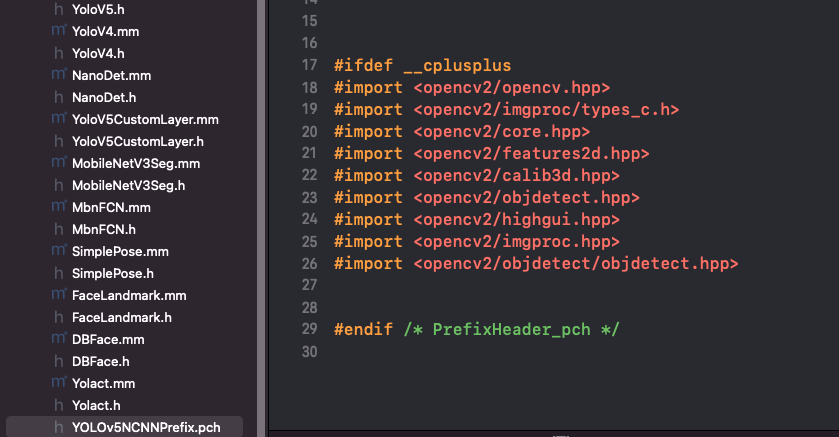Click '<opencv2/imgproc/types_c.h>' import text
Image resolution: width=839 pixels, height=437 pixels.
(x=546, y=110)
